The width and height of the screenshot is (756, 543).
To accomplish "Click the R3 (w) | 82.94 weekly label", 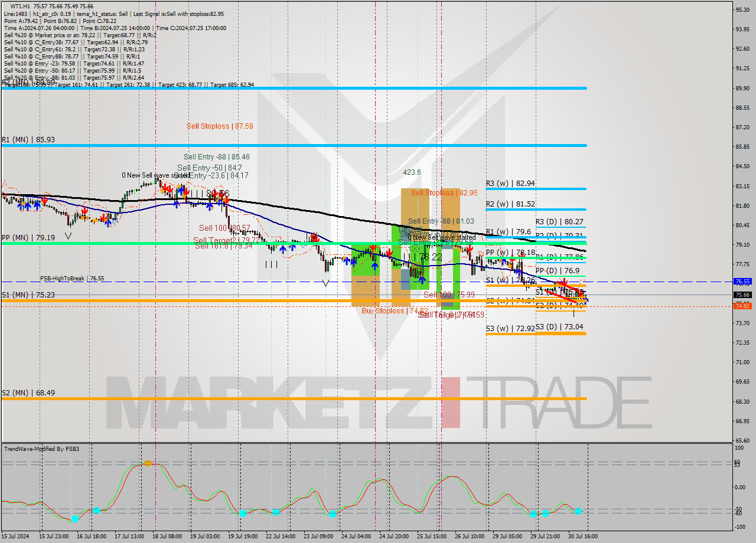I will click(x=510, y=184).
